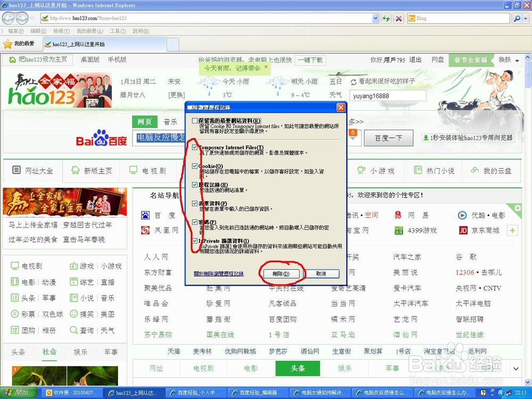Screen dimensions: 532x399
Task: Click the help question-mark tray icon
Action: point(483,393)
